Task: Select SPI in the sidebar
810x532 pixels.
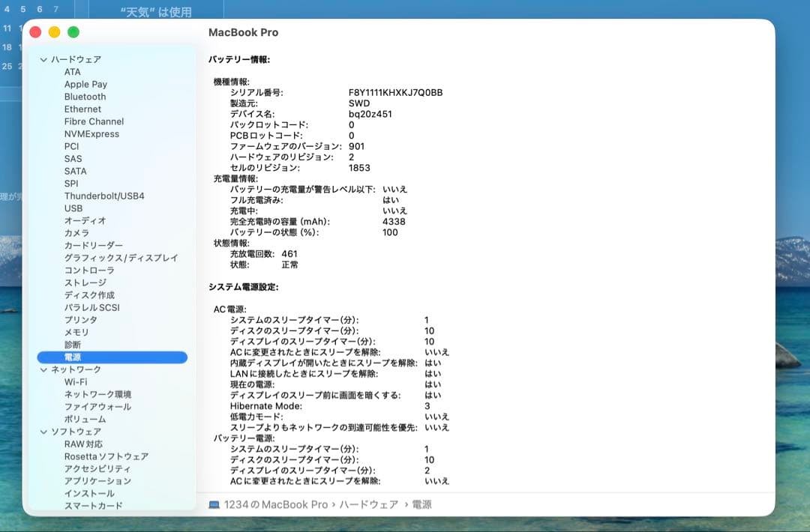Action: (71, 184)
